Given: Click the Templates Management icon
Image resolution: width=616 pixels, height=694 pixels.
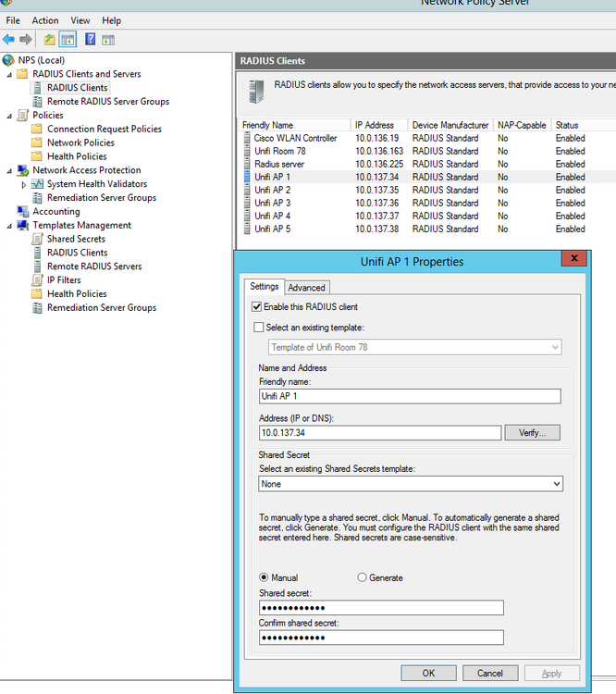Looking at the screenshot, I should pyautogui.click(x=23, y=225).
